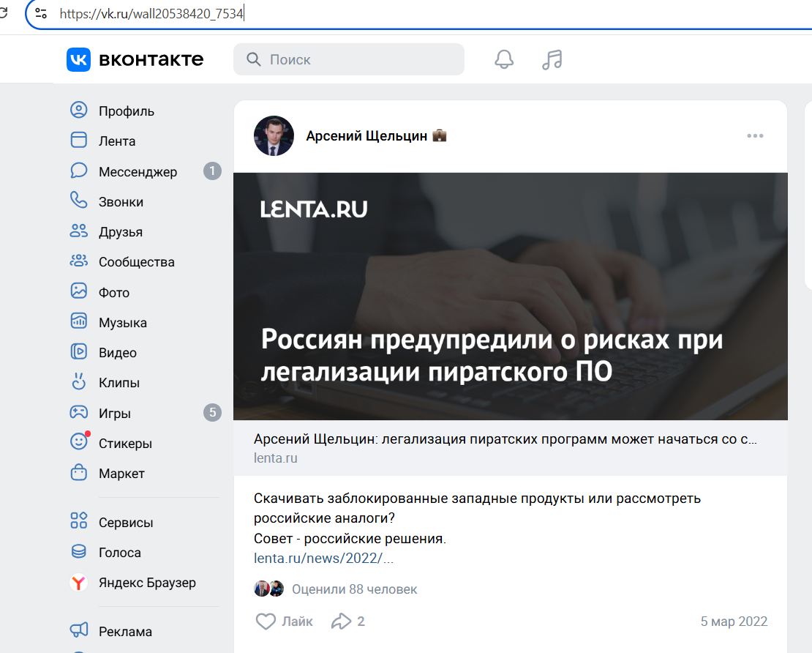
Task: Click the Фото picture icon
Action: click(x=79, y=292)
